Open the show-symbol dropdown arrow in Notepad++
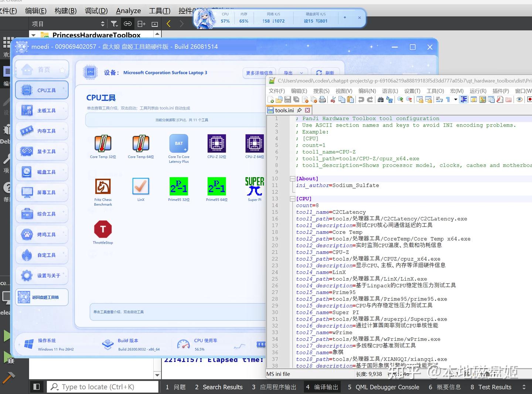 [x=456, y=99]
